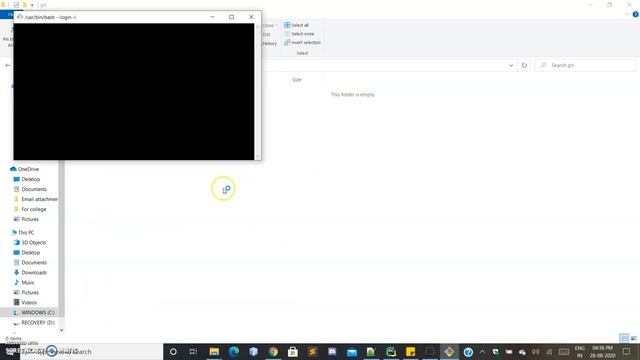This screenshot has height=360, width=640.
Task: Open Task View on taskbar
Action: (193, 351)
